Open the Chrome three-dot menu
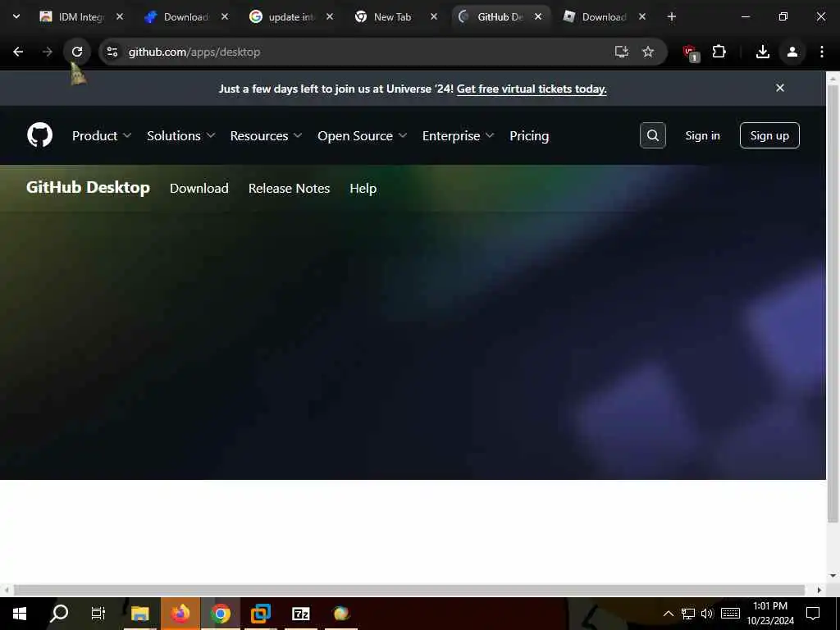The height and width of the screenshot is (630, 840). (x=822, y=52)
